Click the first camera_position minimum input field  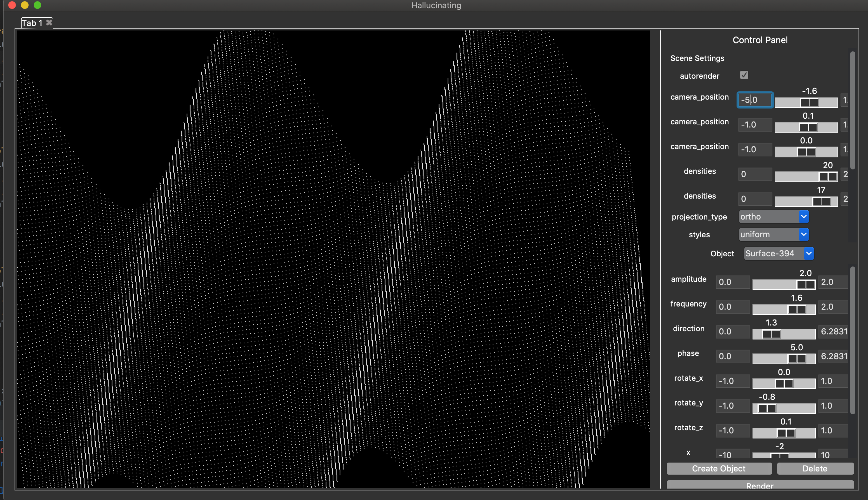755,100
